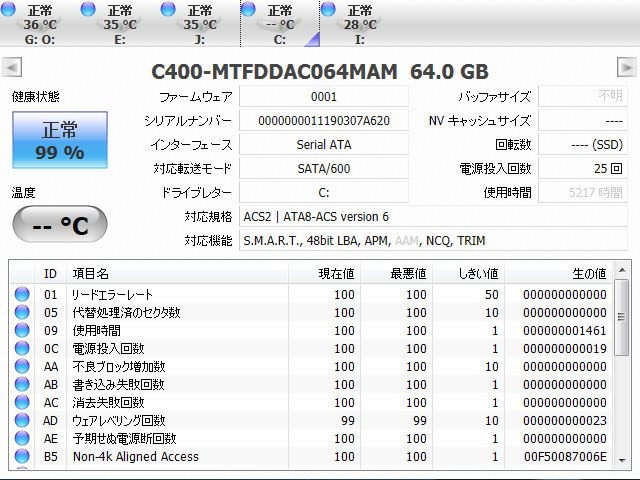Select the ウェアレベリング回数 raw value 000000000023

pos(565,420)
